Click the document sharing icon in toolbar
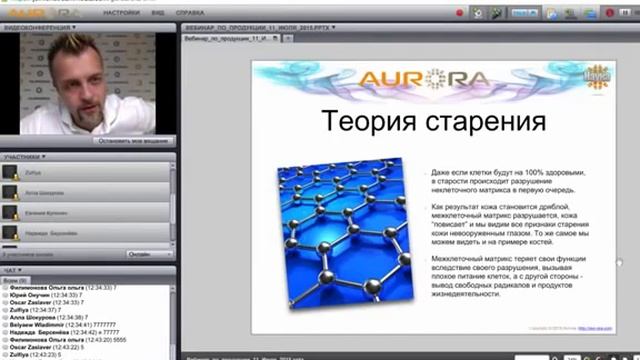This screenshot has height=360, width=640. pos(552,13)
